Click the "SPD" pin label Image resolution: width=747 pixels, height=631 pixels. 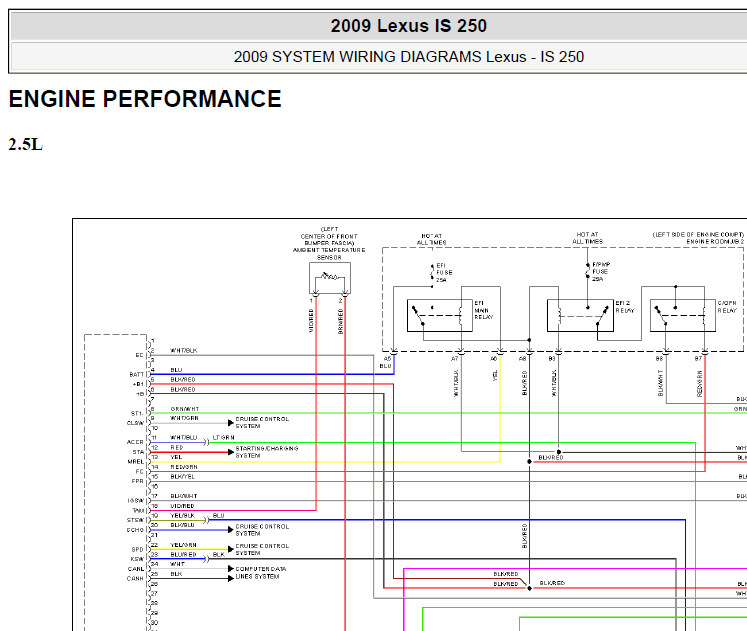pos(138,550)
